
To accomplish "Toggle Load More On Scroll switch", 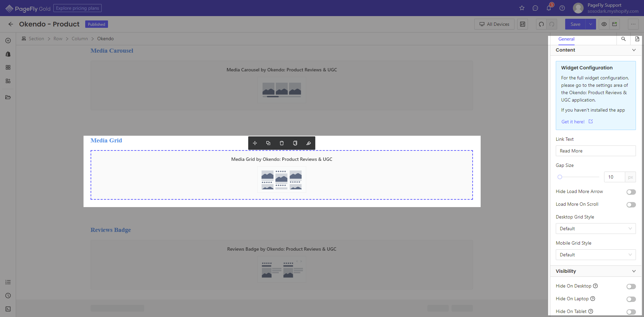I will (x=631, y=205).
